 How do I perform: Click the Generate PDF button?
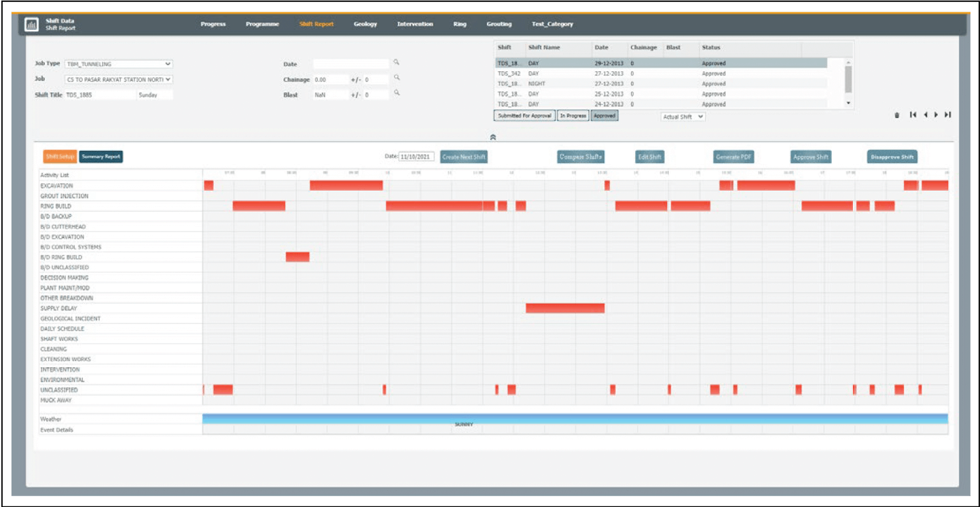click(733, 157)
